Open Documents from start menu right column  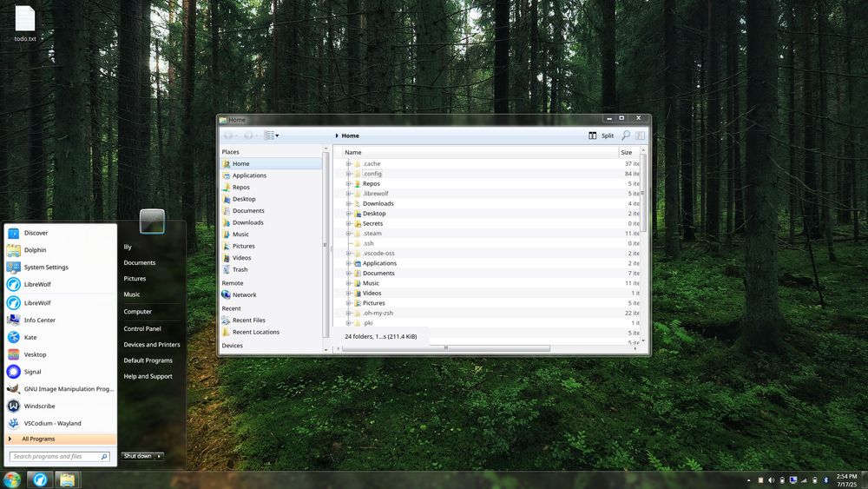click(140, 263)
